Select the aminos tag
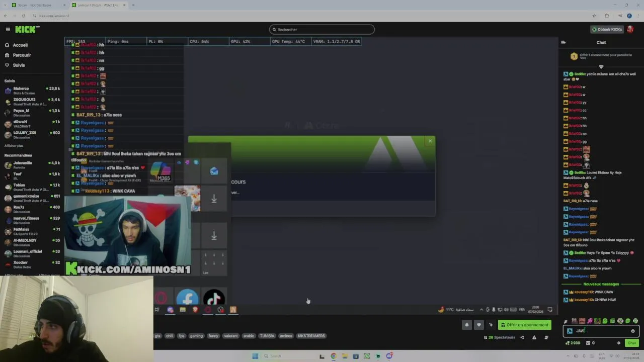 (x=286, y=336)
